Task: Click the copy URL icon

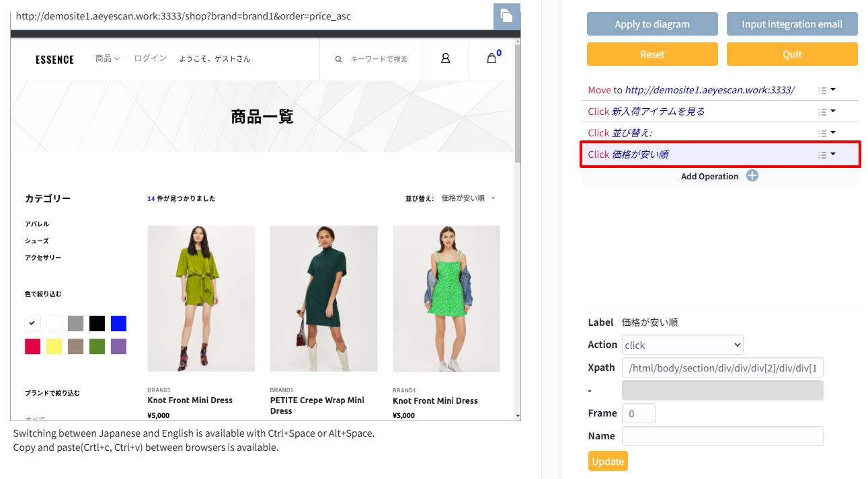Action: (x=506, y=17)
